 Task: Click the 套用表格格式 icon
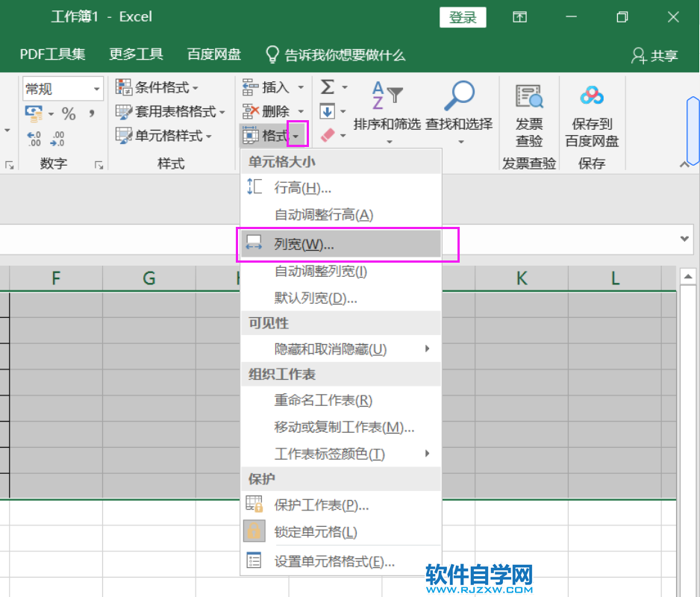[x=125, y=110]
